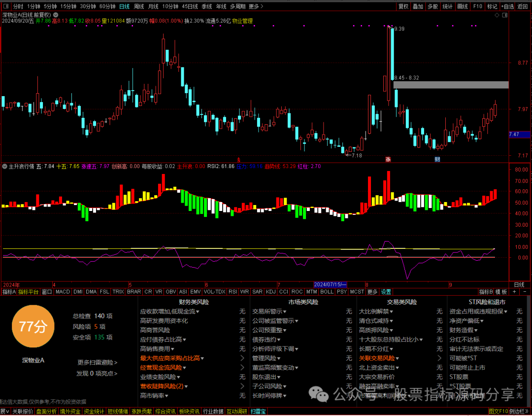Toggle 多股 multi-stock view

[432, 6]
